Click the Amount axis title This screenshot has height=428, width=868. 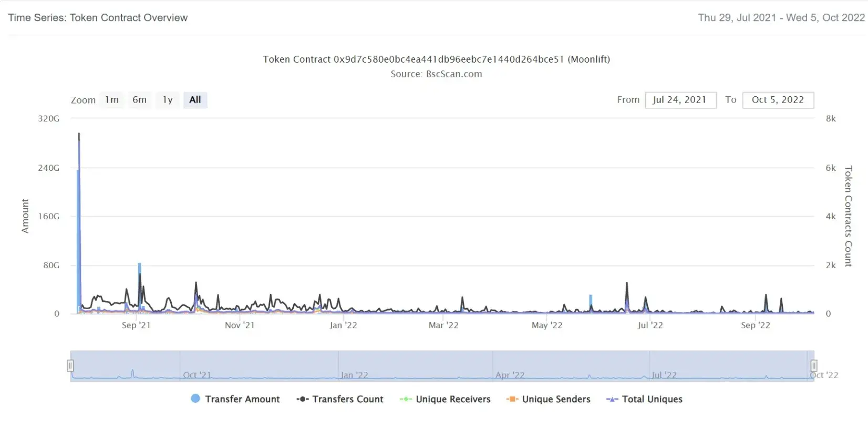[x=25, y=216]
